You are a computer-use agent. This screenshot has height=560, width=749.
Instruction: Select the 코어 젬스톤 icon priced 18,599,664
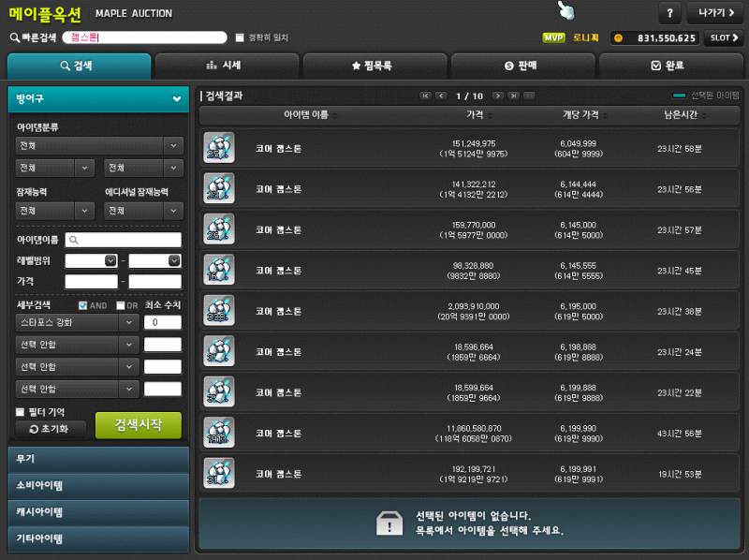[219, 391]
